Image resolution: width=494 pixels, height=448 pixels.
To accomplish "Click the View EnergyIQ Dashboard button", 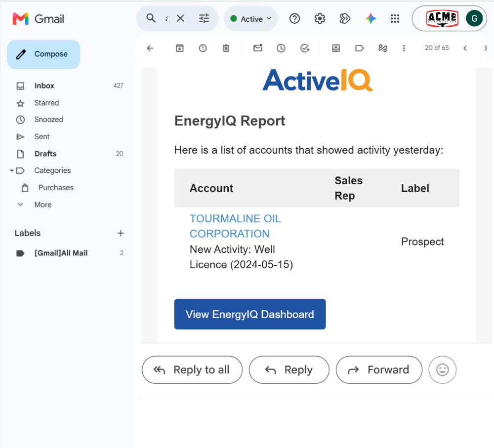I will pos(250,314).
